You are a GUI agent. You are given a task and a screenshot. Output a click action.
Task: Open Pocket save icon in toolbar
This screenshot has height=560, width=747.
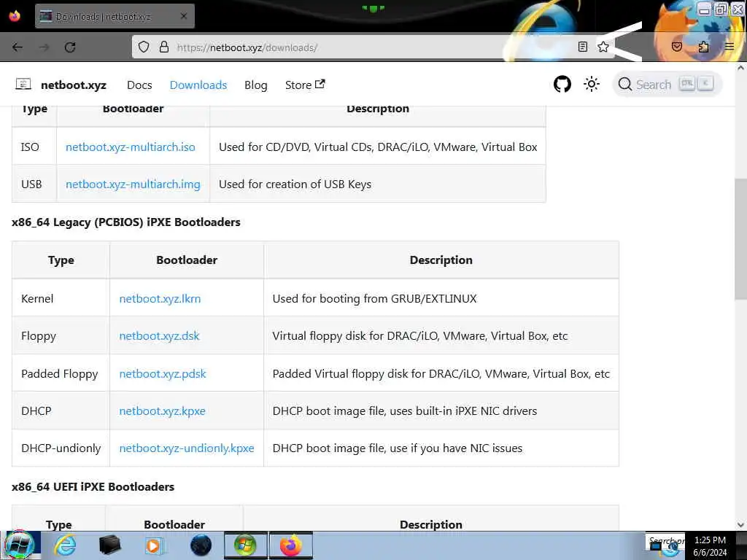[x=676, y=47]
